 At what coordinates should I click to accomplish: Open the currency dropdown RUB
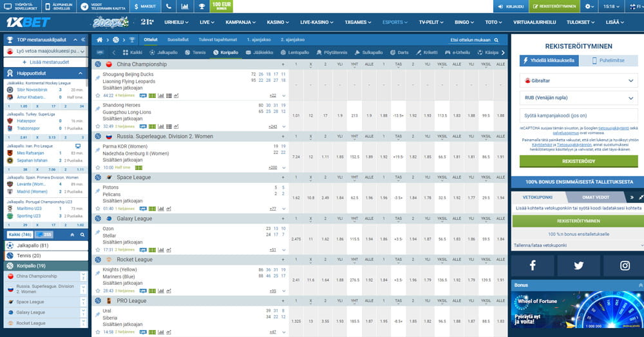point(578,98)
